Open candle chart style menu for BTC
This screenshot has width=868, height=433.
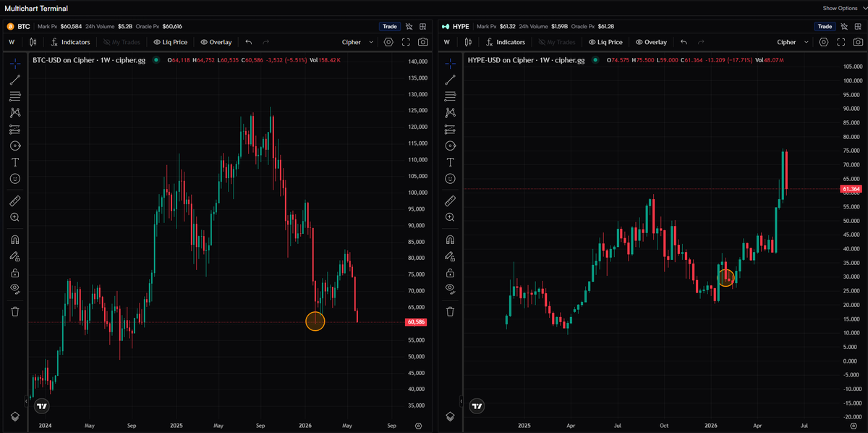click(33, 42)
